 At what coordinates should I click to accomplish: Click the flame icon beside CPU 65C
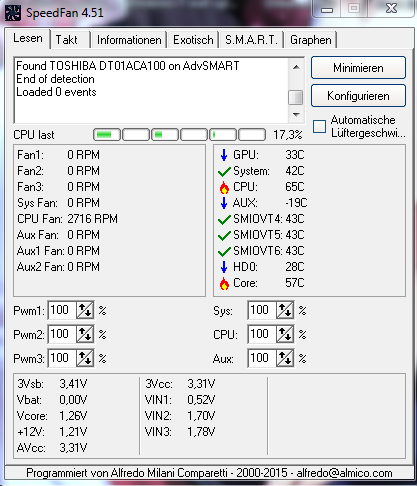point(224,187)
